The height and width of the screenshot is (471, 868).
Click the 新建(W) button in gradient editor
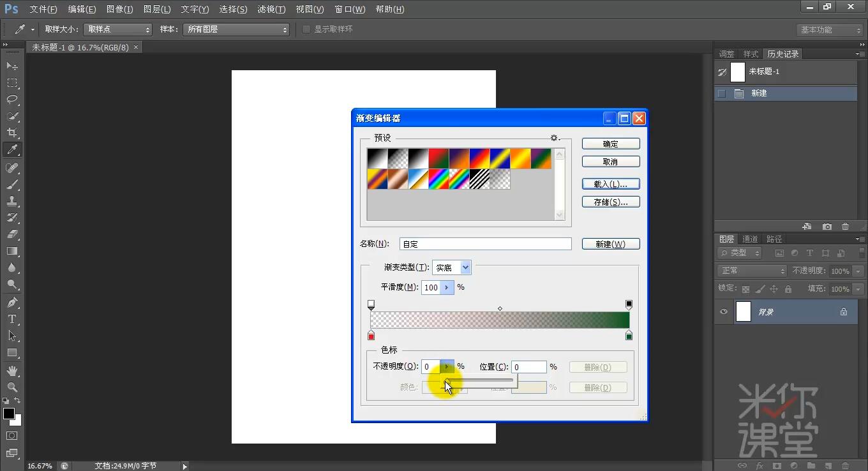point(610,243)
